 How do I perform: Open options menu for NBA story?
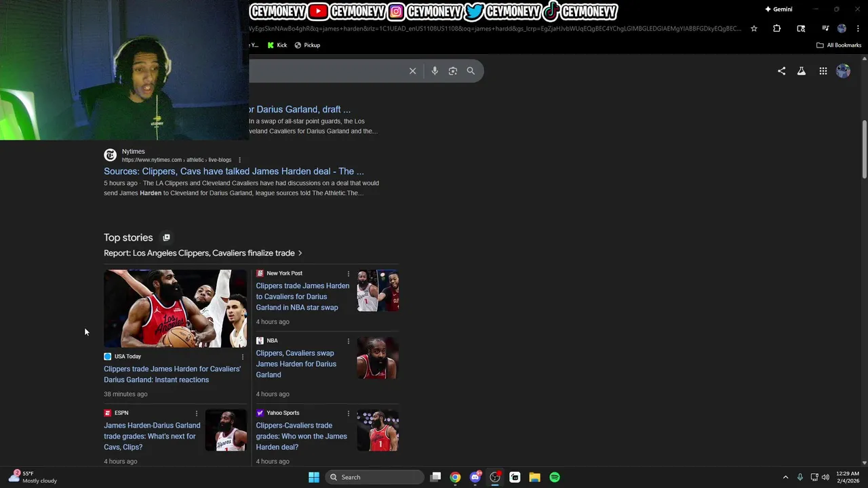349,341
